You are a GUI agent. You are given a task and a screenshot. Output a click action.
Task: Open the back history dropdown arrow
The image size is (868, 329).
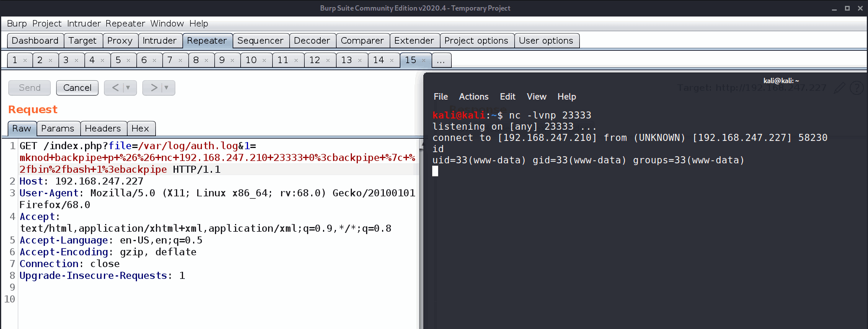click(x=128, y=88)
